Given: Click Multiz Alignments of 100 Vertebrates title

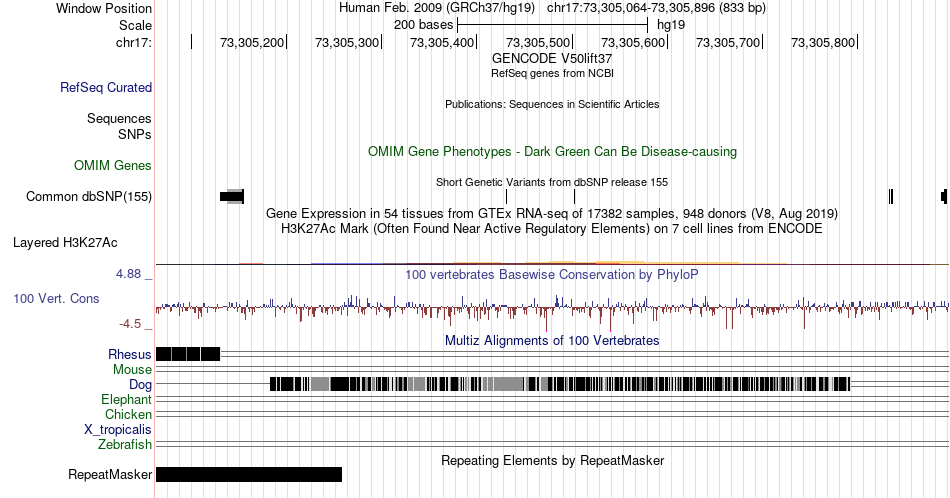Looking at the screenshot, I should click(x=552, y=340).
